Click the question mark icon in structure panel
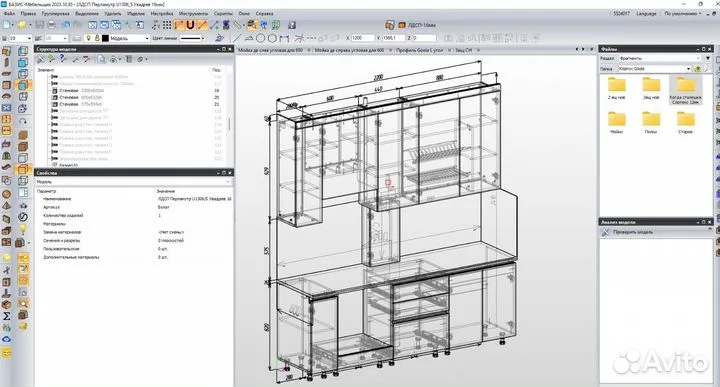Image resolution: width=720 pixels, height=387 pixels. point(62,59)
